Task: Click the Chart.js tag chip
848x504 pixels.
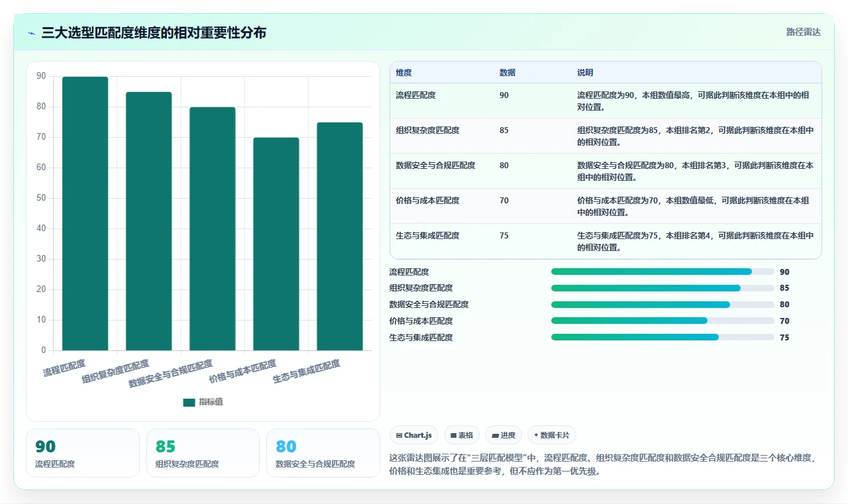Action: (414, 435)
